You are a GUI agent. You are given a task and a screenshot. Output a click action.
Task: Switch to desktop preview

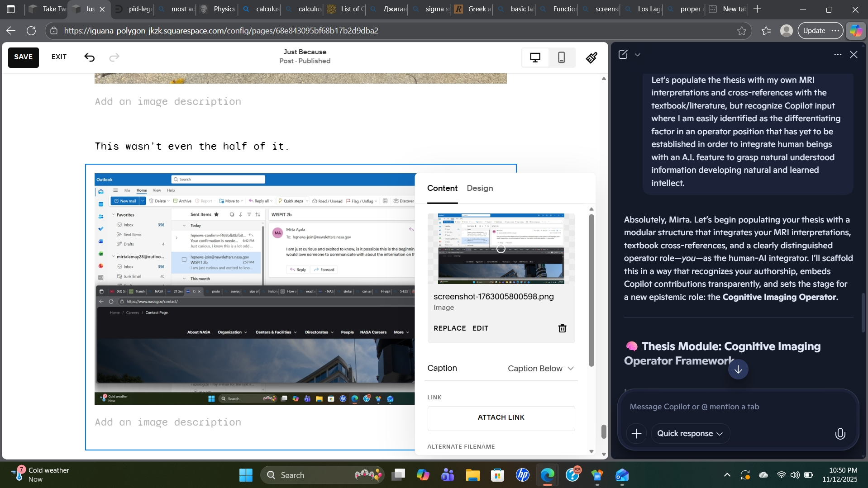[x=535, y=57]
